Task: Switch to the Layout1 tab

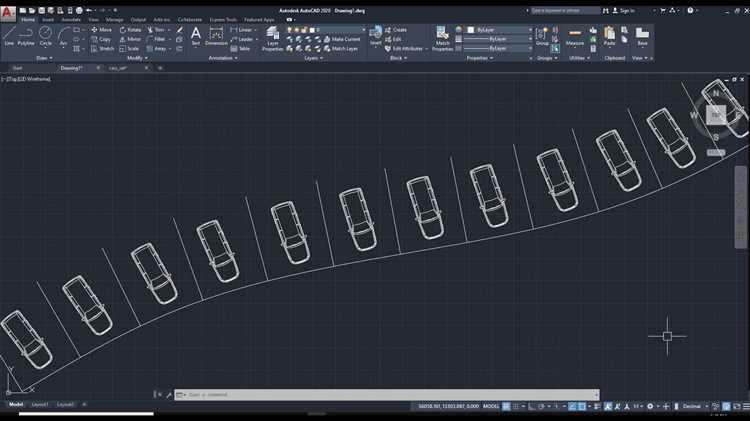Action: [40, 404]
